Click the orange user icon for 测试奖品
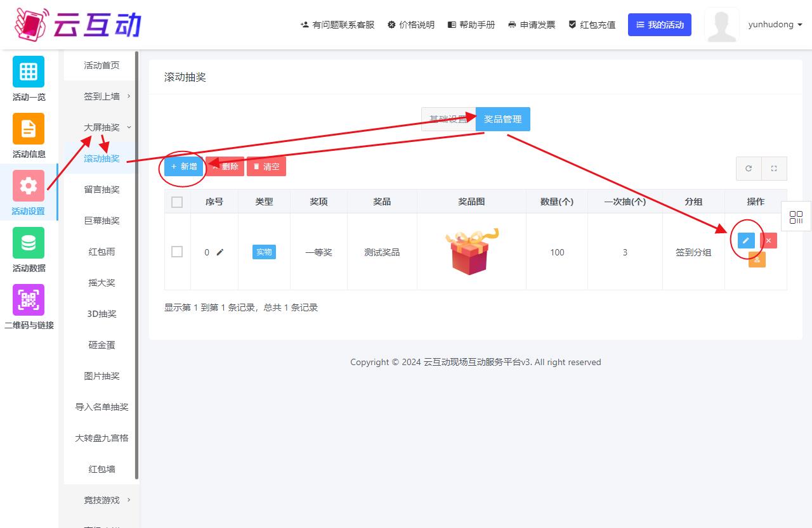 757,259
